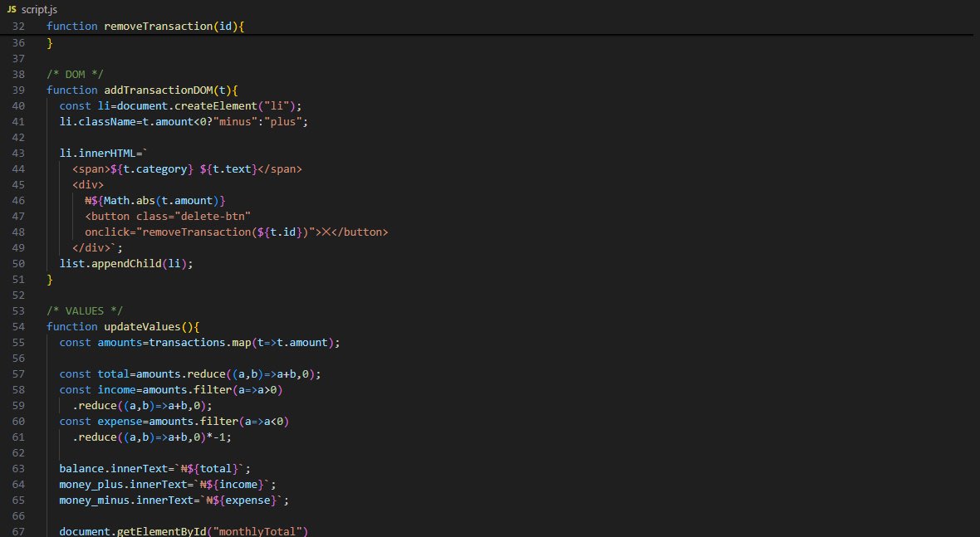Click the "plus" string on line 41
Image resolution: width=980 pixels, height=537 pixels.
(x=283, y=122)
